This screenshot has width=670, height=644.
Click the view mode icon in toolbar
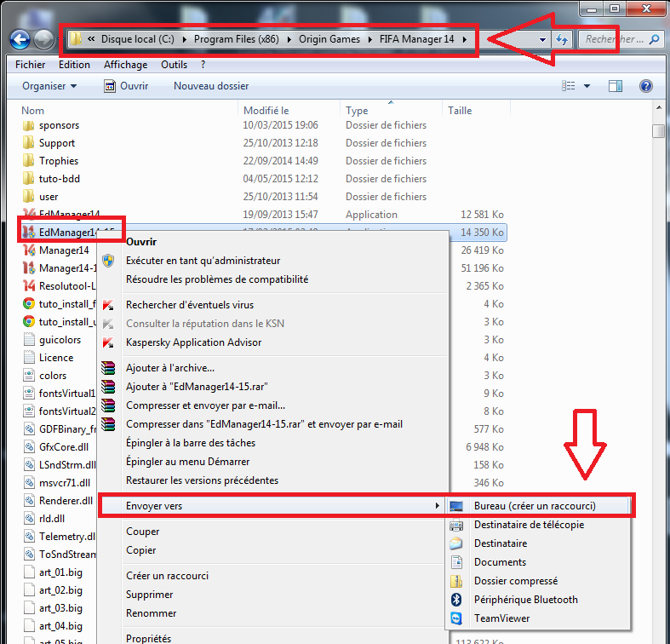(x=568, y=86)
